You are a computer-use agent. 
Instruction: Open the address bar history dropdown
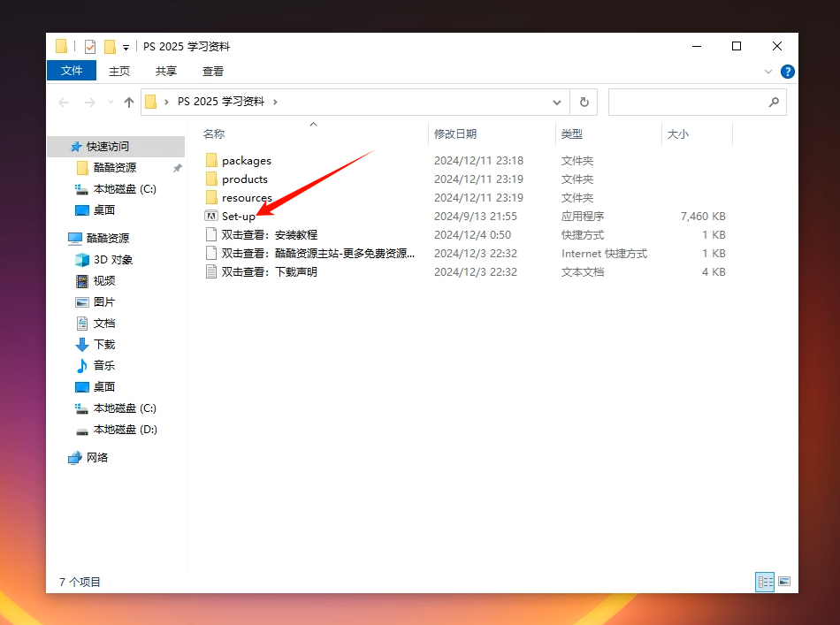pos(556,103)
